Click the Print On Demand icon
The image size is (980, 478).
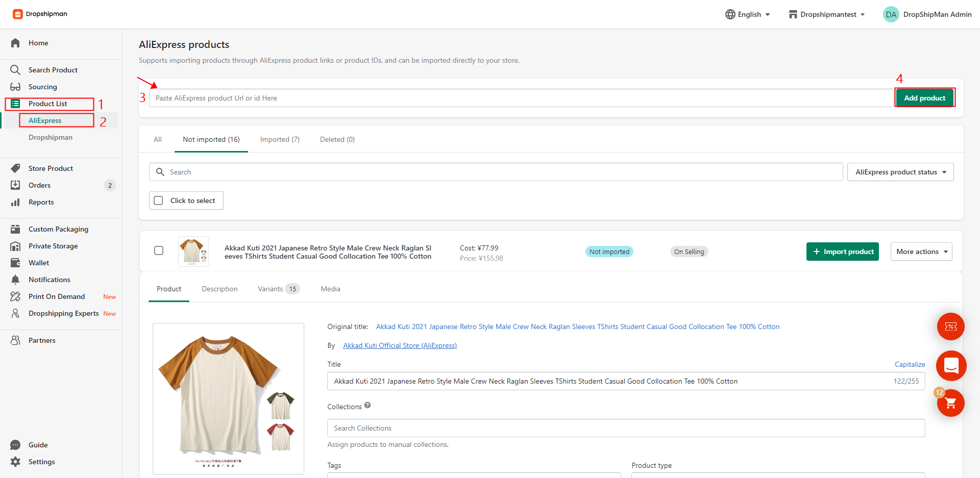(15, 296)
